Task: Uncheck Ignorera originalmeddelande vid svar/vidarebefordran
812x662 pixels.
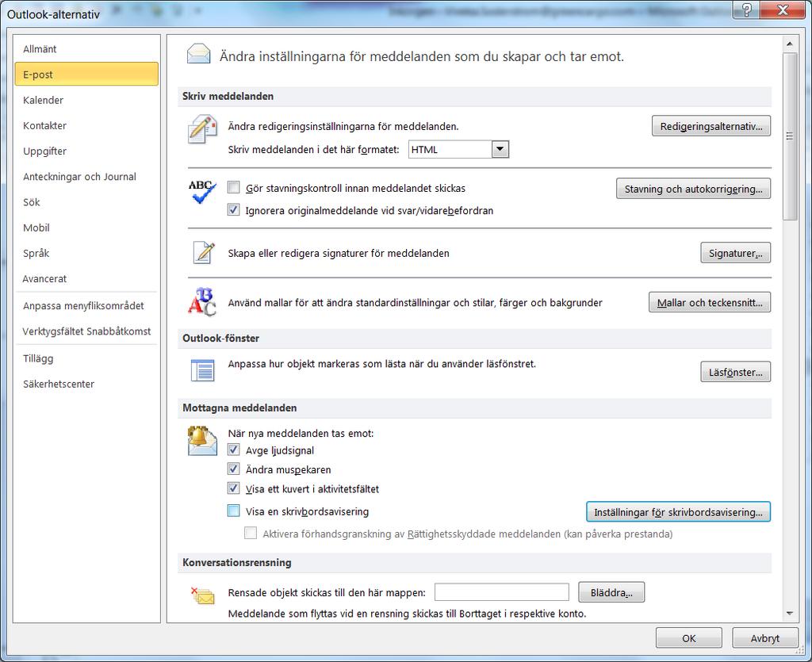Action: click(x=234, y=209)
